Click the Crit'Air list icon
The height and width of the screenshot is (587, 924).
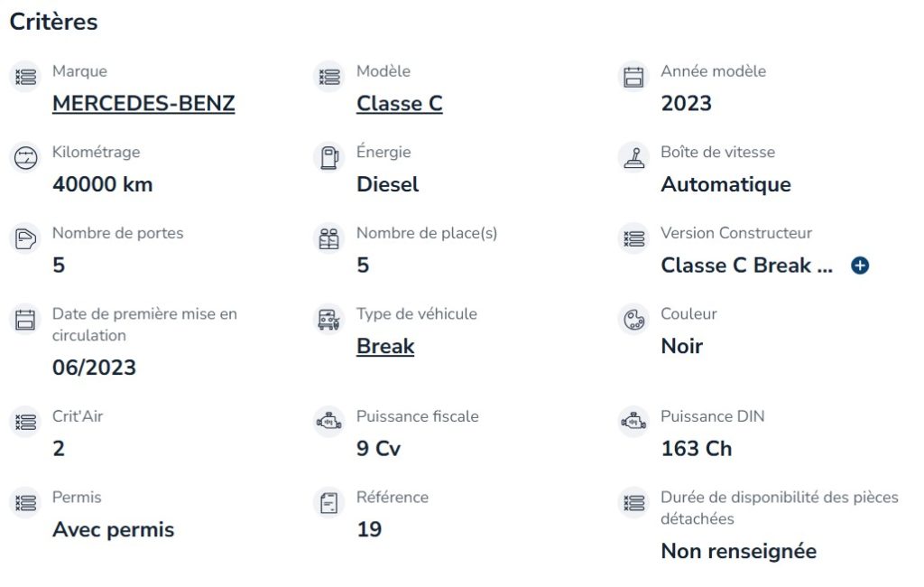(x=25, y=422)
